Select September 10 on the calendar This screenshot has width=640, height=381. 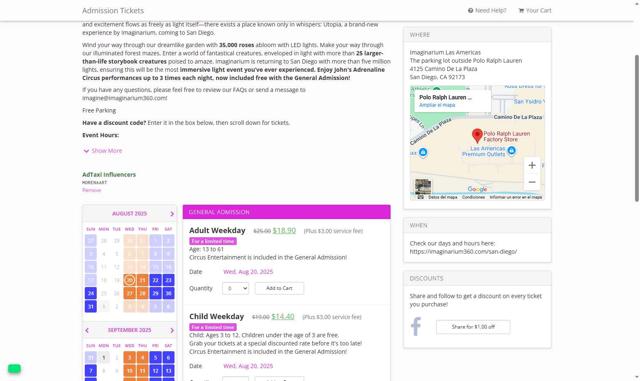(x=130, y=370)
